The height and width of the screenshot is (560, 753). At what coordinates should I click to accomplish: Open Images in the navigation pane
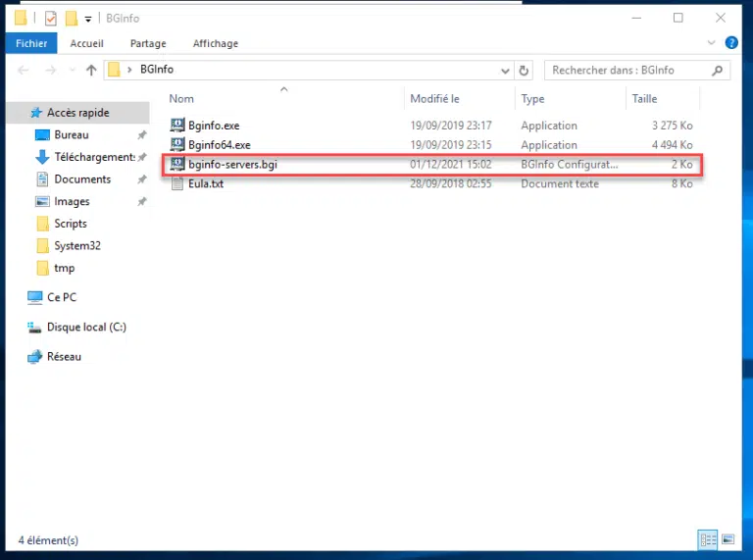tap(72, 201)
